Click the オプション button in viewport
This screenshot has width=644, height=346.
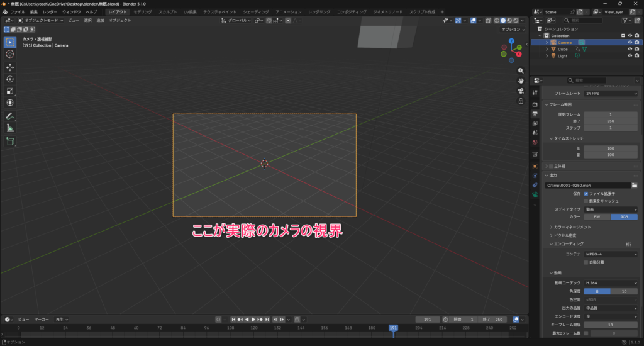click(x=512, y=30)
